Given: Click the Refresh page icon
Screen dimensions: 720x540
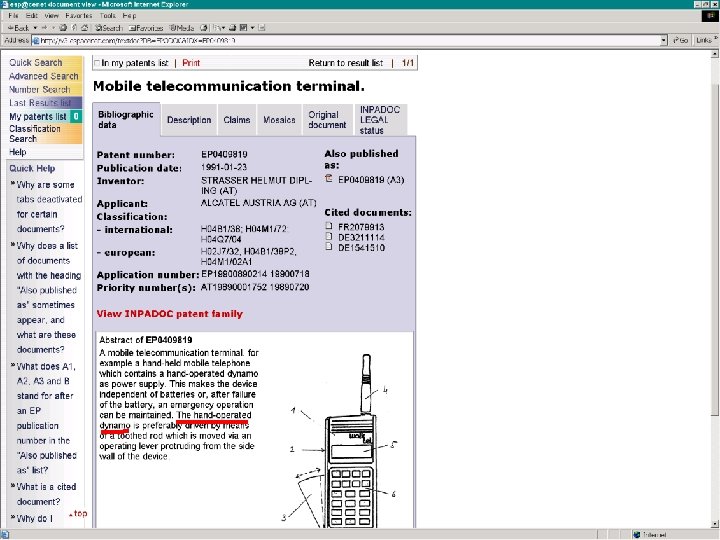Looking at the screenshot, I should (x=74, y=28).
